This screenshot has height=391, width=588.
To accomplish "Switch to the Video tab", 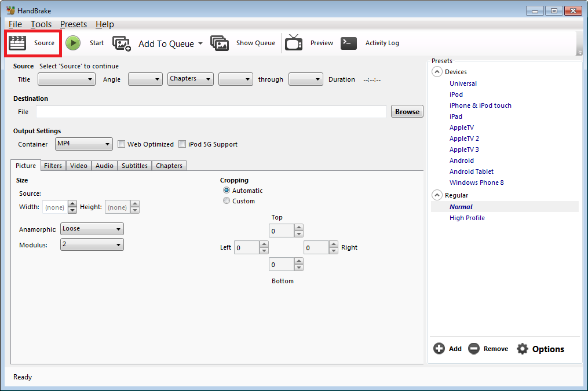I will point(79,166).
